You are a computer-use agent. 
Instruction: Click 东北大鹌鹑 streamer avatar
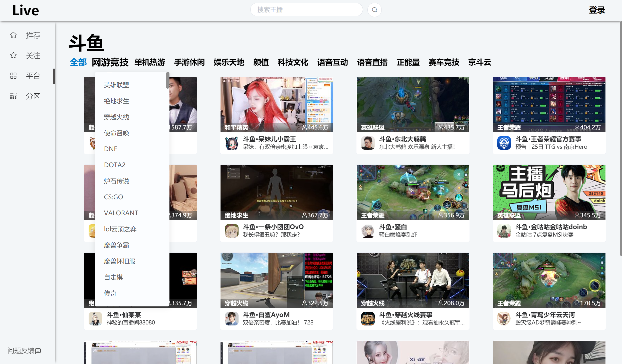click(x=368, y=143)
